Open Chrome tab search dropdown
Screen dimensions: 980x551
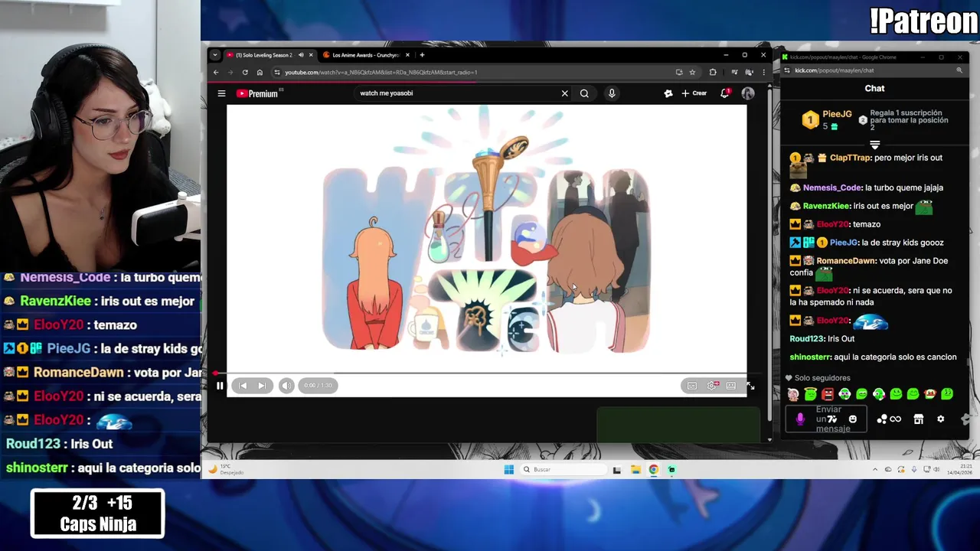click(215, 55)
